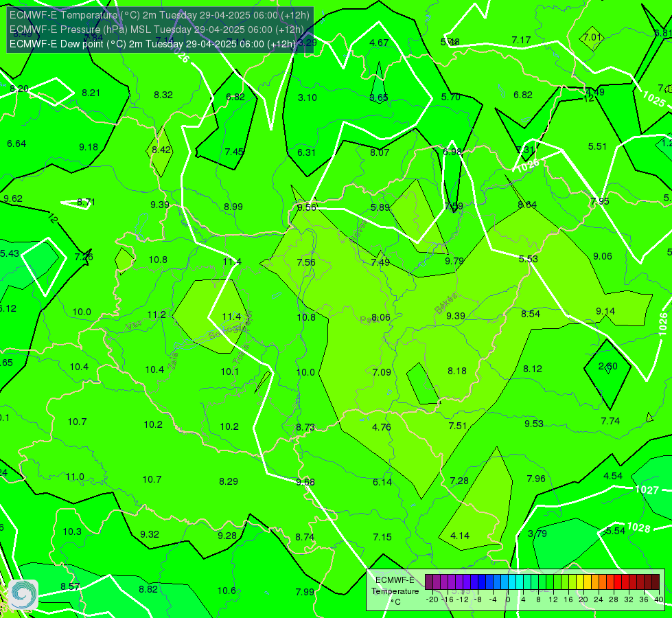Select the ECMWF-E Dew point 2m layer label
This screenshot has height=618, width=672.
click(x=152, y=44)
